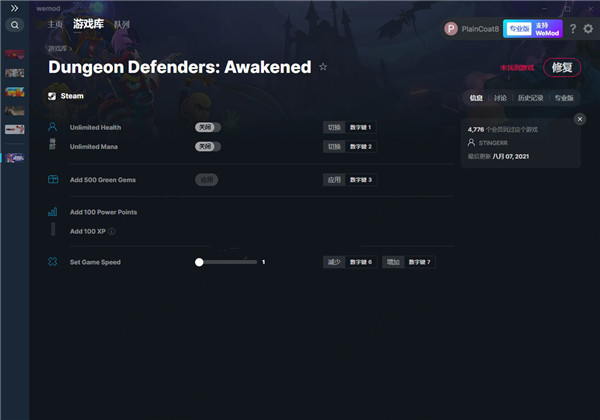
Task: Open first game thumbnail in sidebar
Action: point(15,54)
